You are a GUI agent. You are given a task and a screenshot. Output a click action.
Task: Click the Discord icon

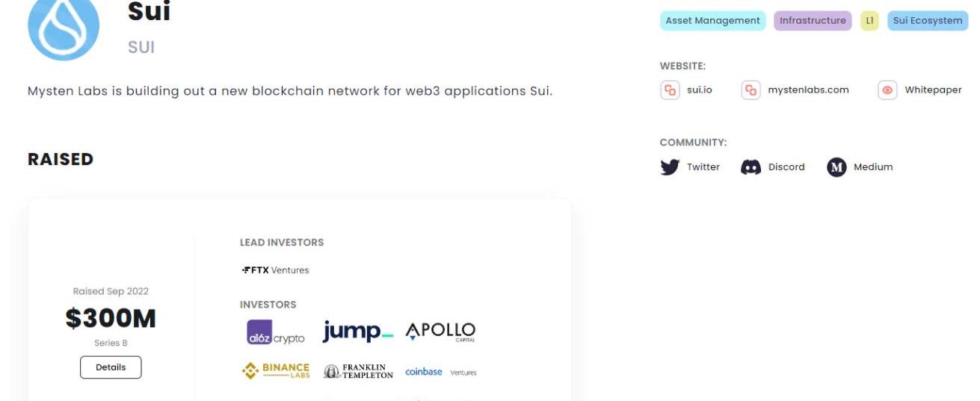pos(751,167)
